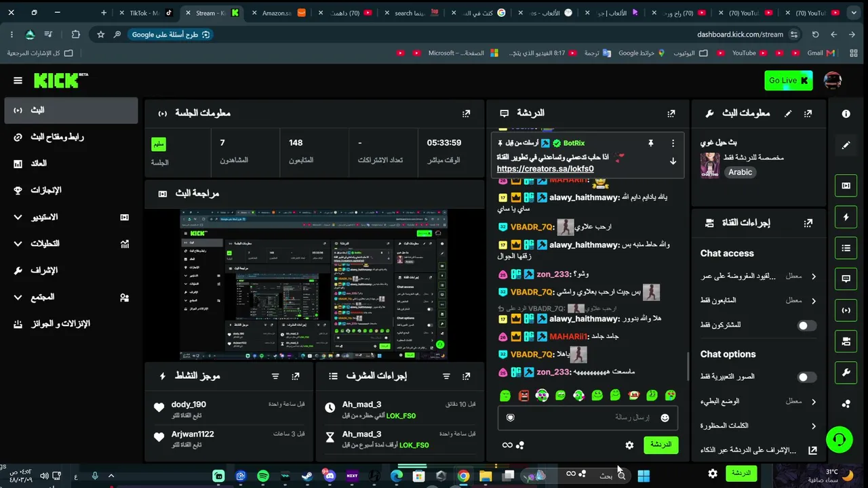Select the angry red emote

click(x=524, y=395)
